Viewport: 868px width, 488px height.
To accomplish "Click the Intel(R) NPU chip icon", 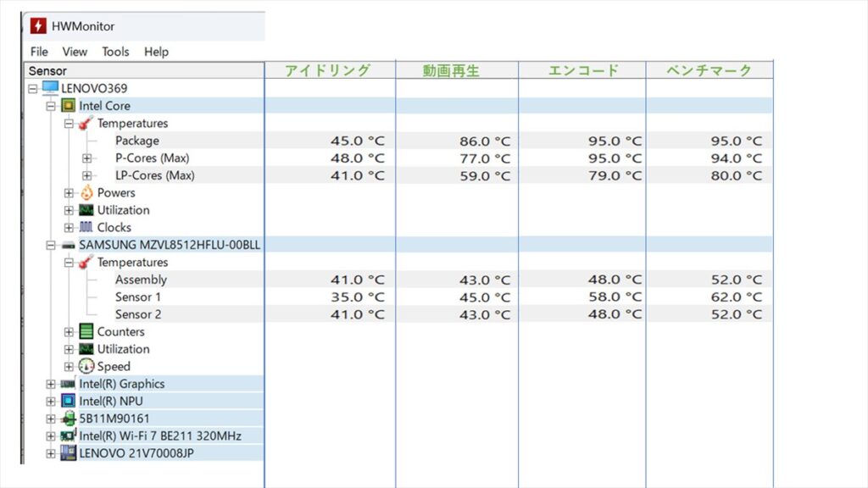I will (68, 401).
